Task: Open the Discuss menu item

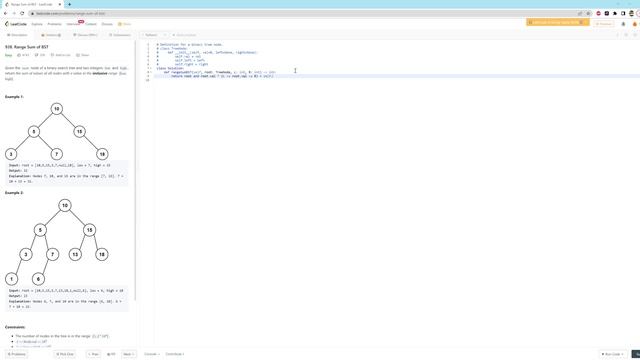Action: (107, 24)
